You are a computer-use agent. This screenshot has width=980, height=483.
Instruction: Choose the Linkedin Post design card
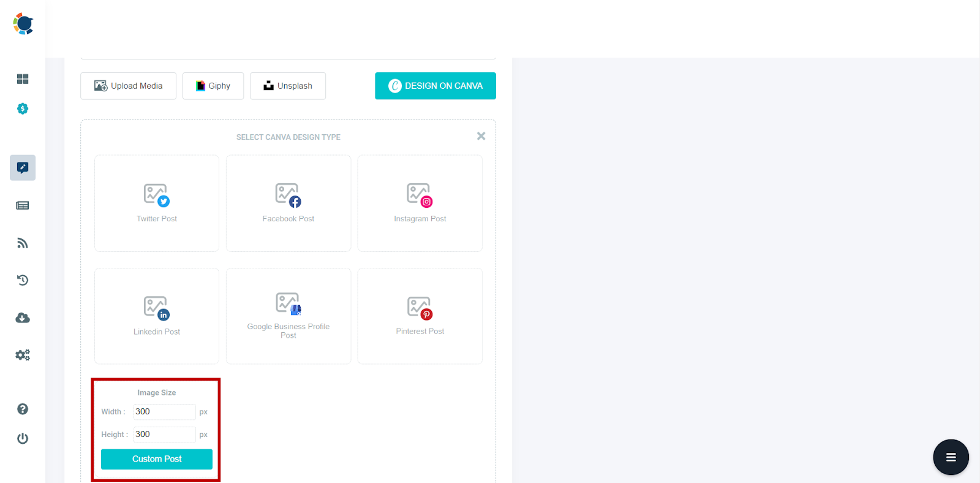coord(157,316)
